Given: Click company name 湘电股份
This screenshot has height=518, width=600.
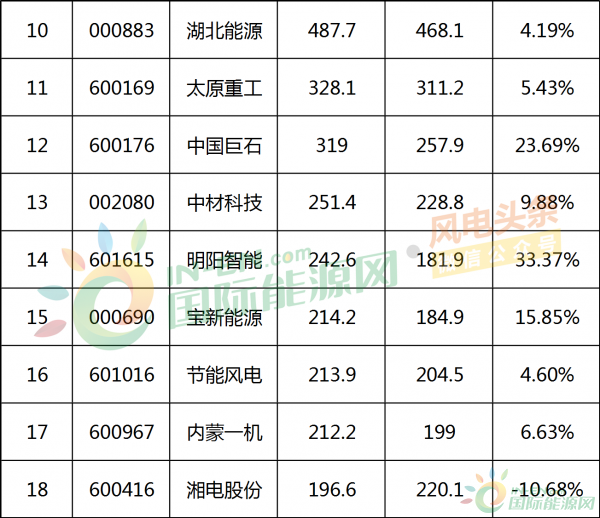Looking at the screenshot, I should [224, 490].
